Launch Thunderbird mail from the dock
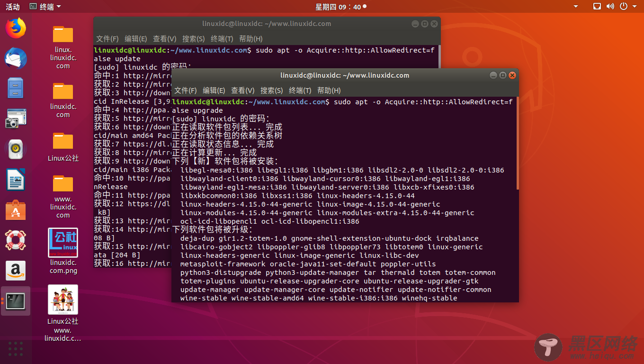644x364 pixels. pyautogui.click(x=16, y=58)
